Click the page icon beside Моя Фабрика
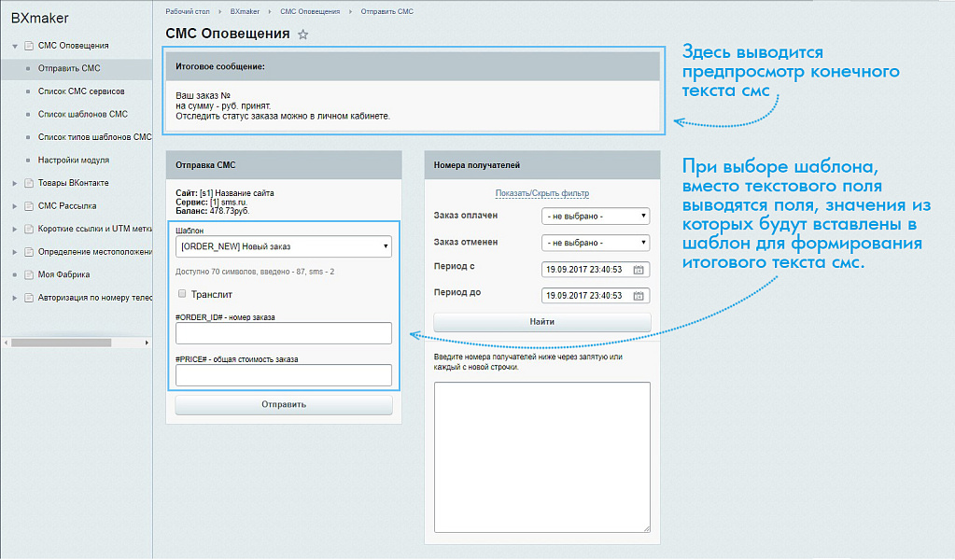The width and height of the screenshot is (955, 560). click(29, 275)
